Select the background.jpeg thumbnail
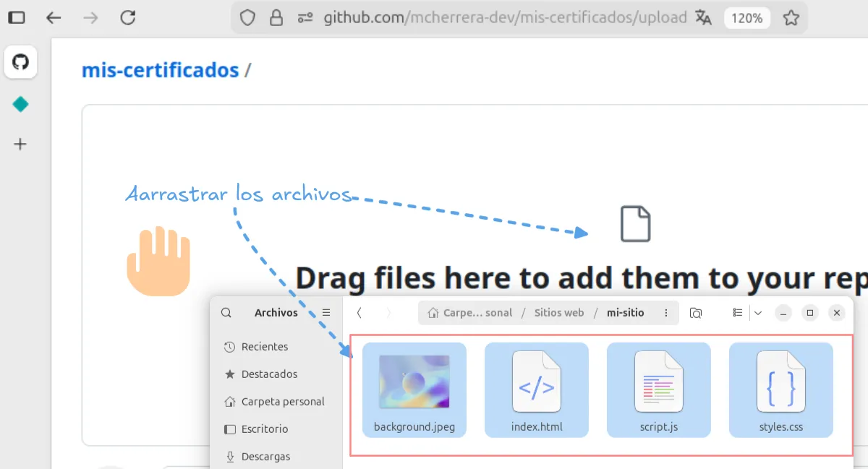This screenshot has width=868, height=469. point(414,382)
